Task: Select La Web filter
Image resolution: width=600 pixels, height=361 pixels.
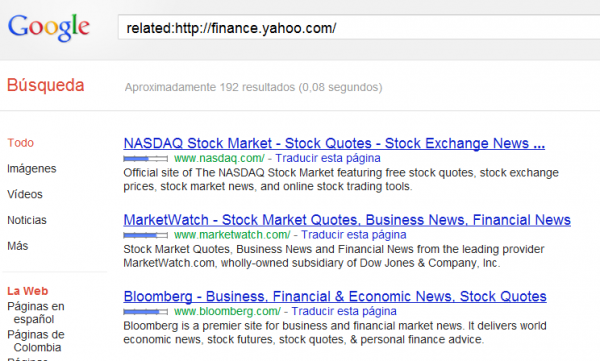Action: pyautogui.click(x=28, y=291)
